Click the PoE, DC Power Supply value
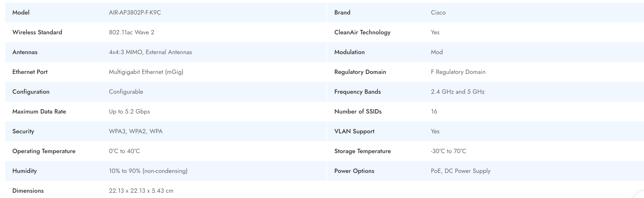This screenshot has width=644, height=198. [x=461, y=171]
